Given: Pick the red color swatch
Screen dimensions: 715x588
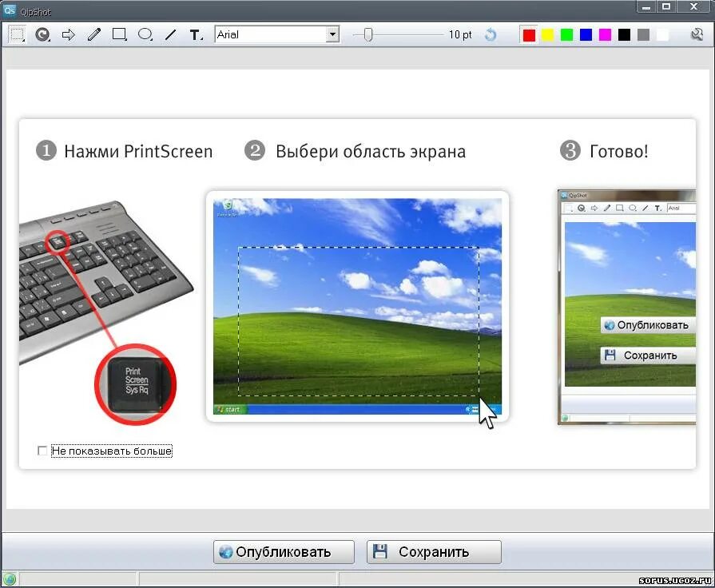Looking at the screenshot, I should coord(529,35).
